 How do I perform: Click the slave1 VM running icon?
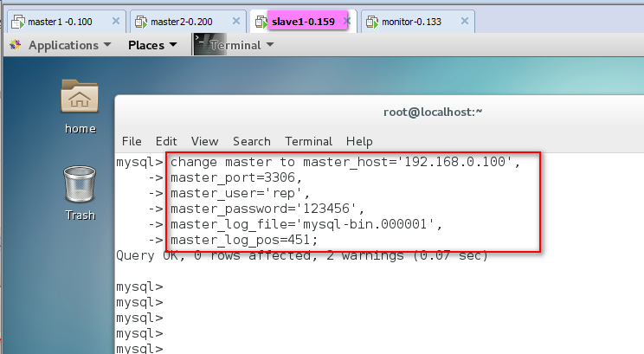pos(261,22)
